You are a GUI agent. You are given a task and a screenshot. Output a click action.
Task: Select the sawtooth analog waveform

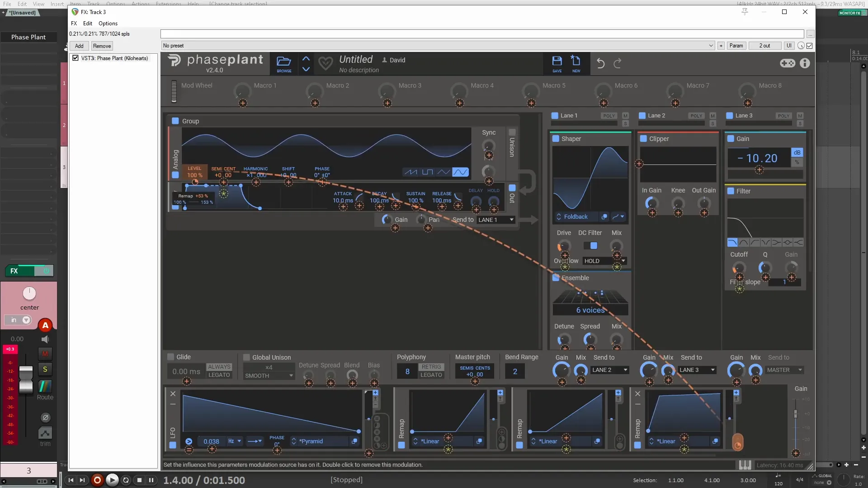click(x=410, y=172)
